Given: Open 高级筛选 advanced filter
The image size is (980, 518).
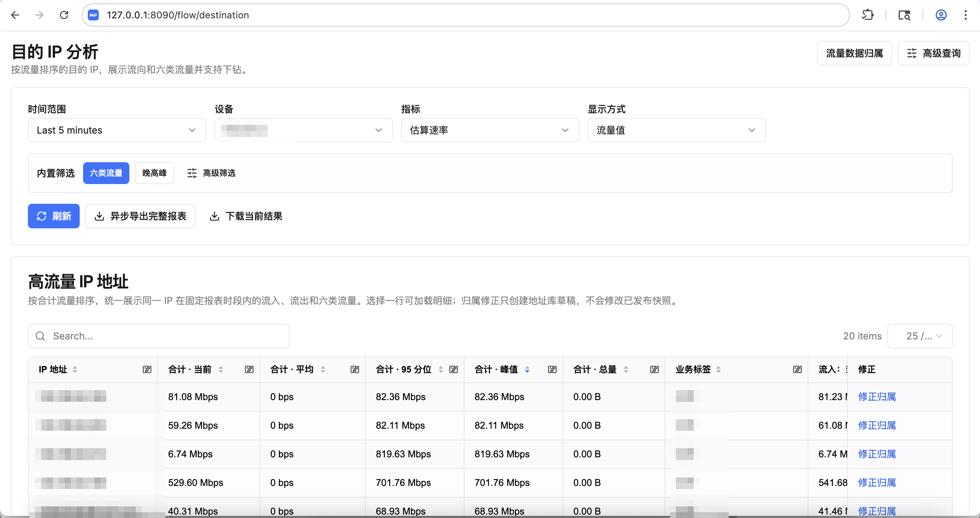Looking at the screenshot, I should [211, 173].
